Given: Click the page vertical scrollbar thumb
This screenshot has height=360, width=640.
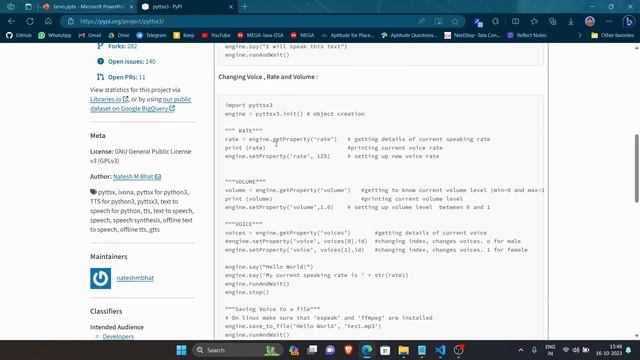Looking at the screenshot, I should tap(636, 168).
